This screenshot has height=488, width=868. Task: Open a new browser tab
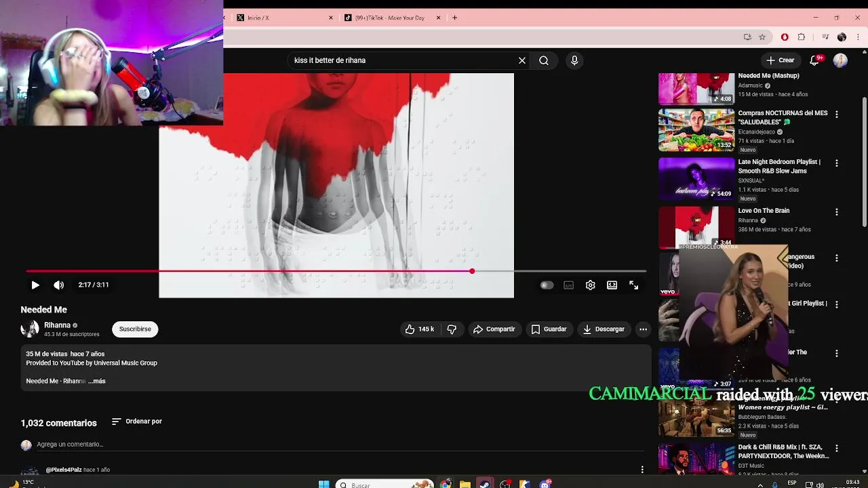click(455, 18)
